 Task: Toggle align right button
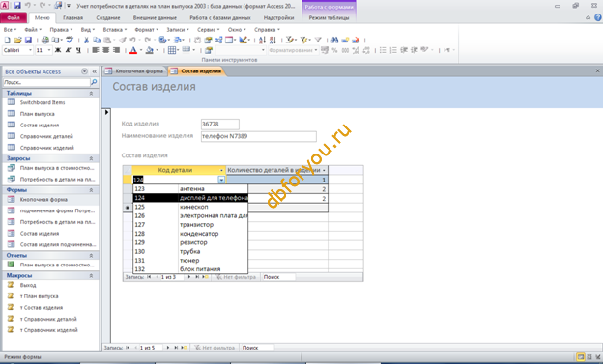tap(116, 50)
